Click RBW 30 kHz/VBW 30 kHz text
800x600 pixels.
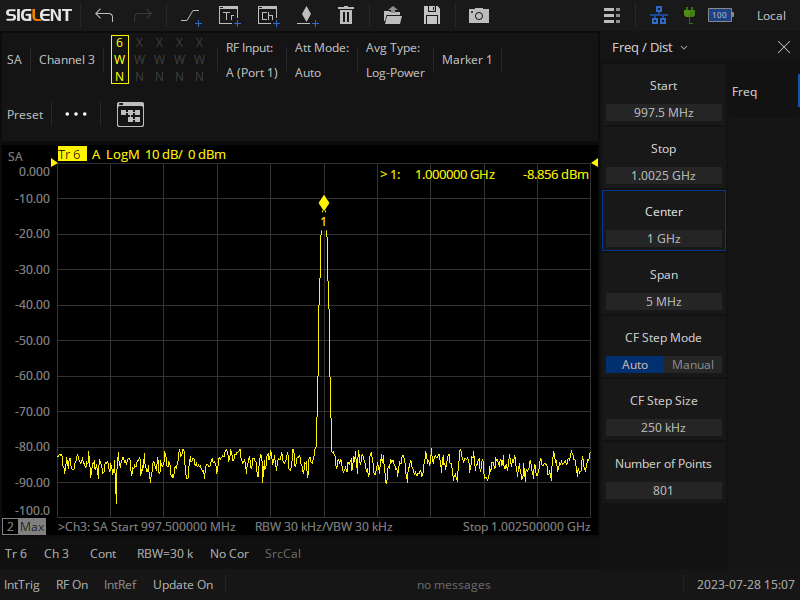click(323, 527)
